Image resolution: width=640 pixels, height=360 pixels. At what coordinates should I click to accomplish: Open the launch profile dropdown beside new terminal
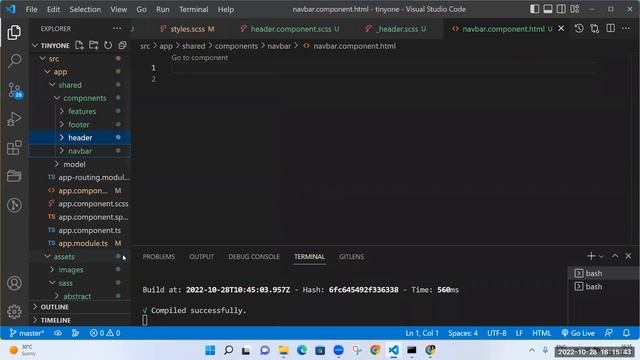coord(601,256)
